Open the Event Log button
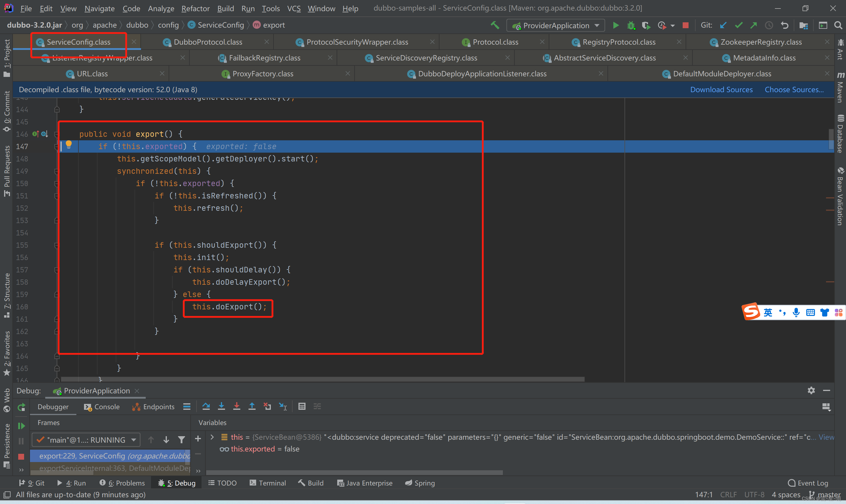 click(808, 483)
